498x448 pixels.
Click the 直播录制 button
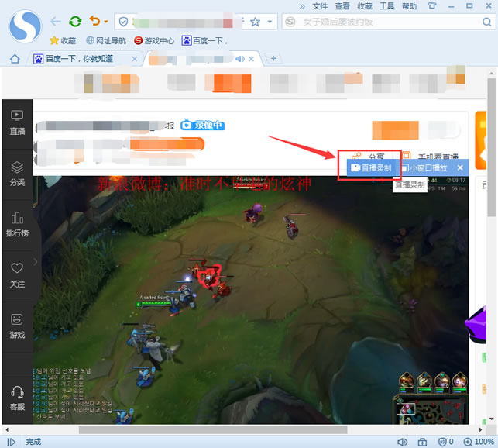click(371, 167)
